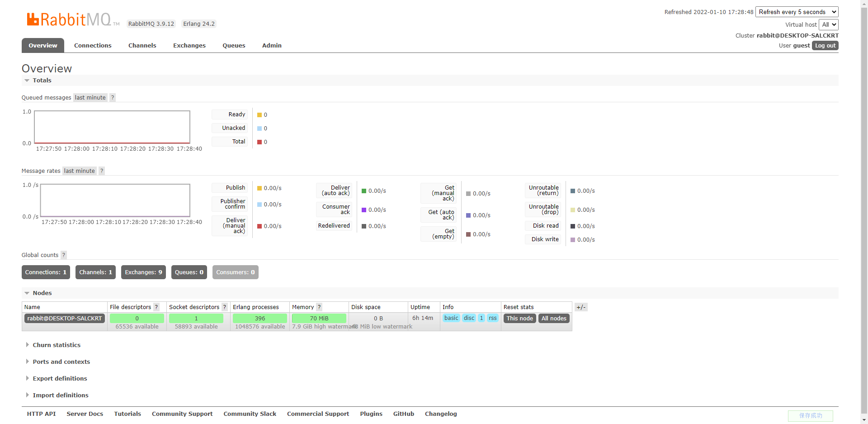Click the 'RabbitMQ 3.9.12' version label
The image size is (868, 424).
(x=151, y=24)
